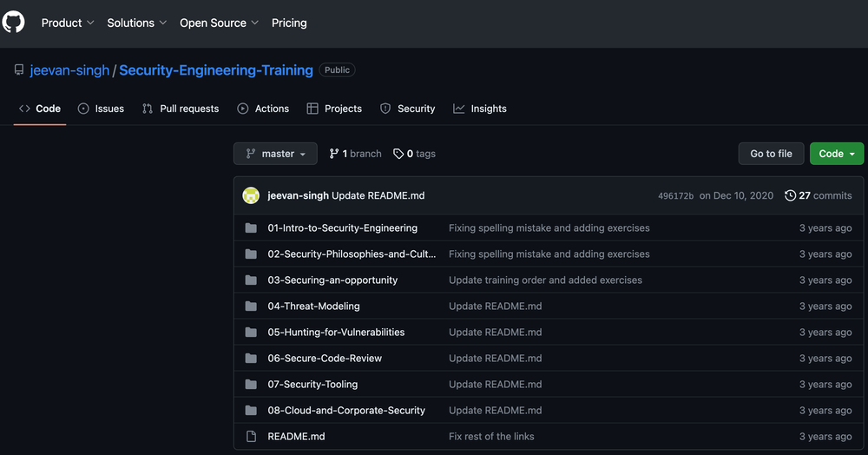
Task: Click the Public visibility badge
Action: coord(337,69)
